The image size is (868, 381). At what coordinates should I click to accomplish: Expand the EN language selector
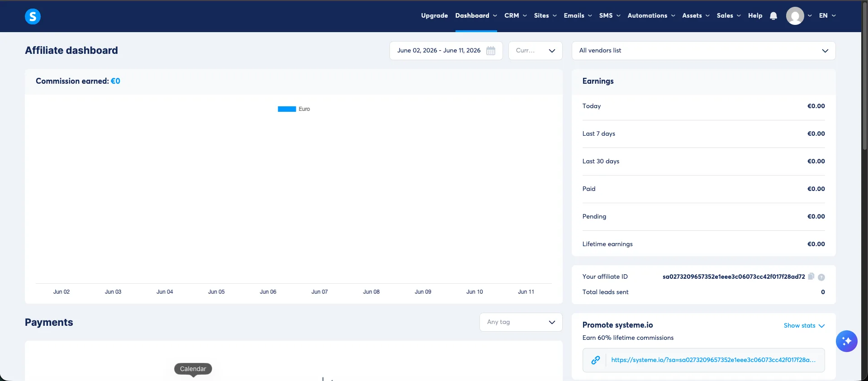pyautogui.click(x=827, y=15)
